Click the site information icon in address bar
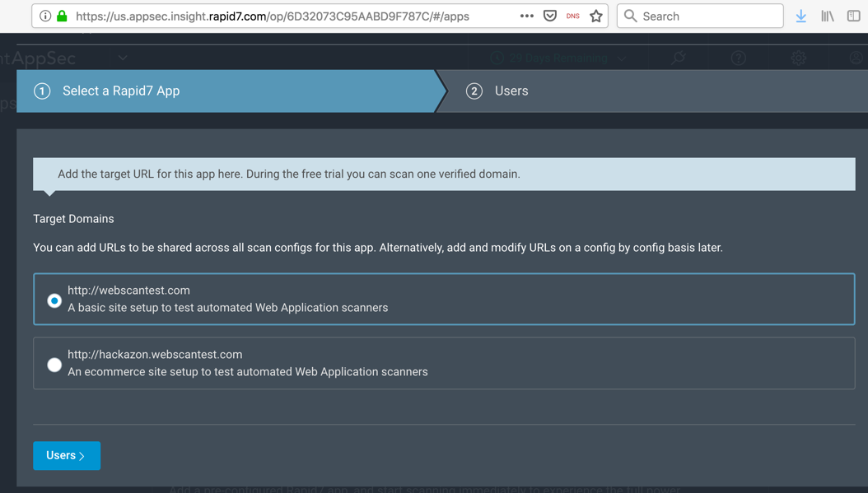 click(45, 16)
